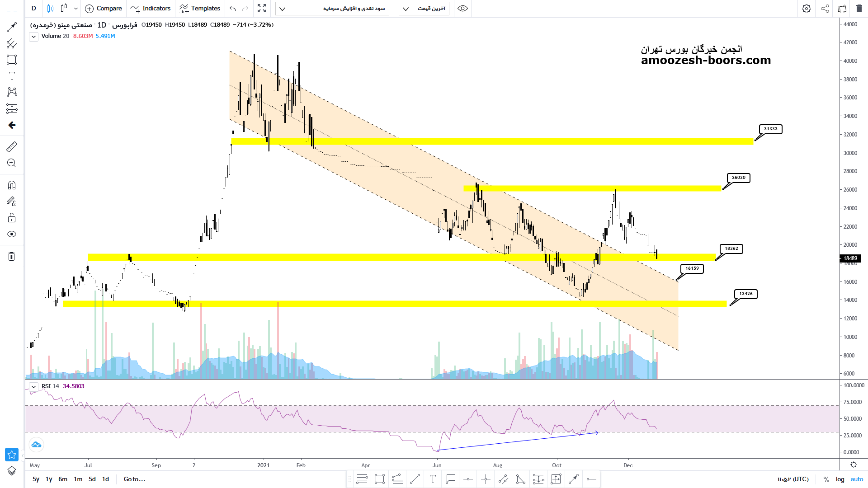Viewport: 868px width, 488px height.
Task: Collapse the RSI indicator legend
Action: coord(34,387)
